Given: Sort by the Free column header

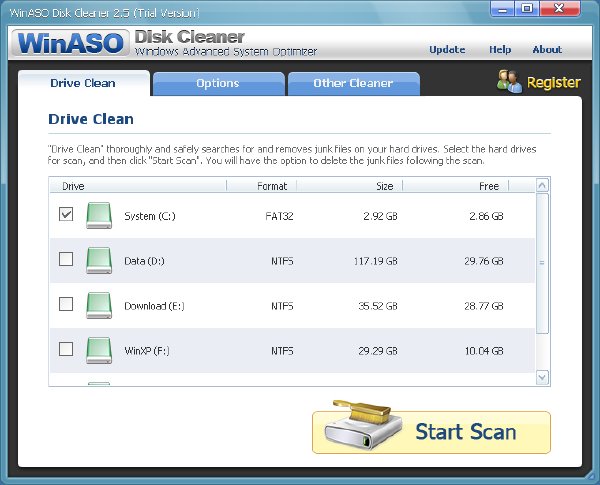Looking at the screenshot, I should tap(456, 186).
